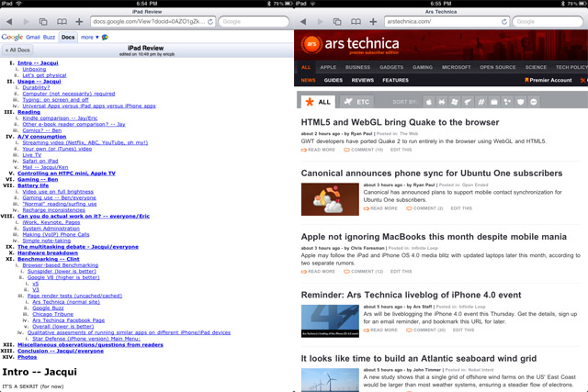588x392 pixels.
Task: Open the Premier Account link
Action: [x=548, y=80]
